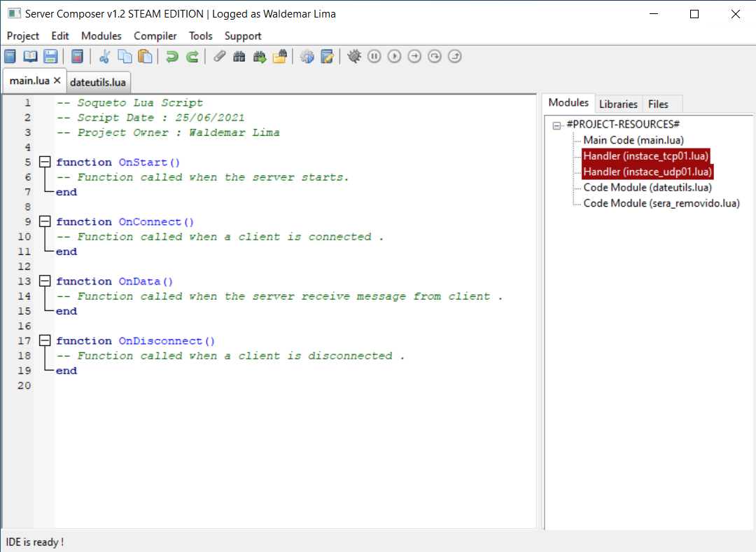Viewport: 756px width, 552px height.
Task: Click the Debug bug icon
Action: tap(354, 57)
